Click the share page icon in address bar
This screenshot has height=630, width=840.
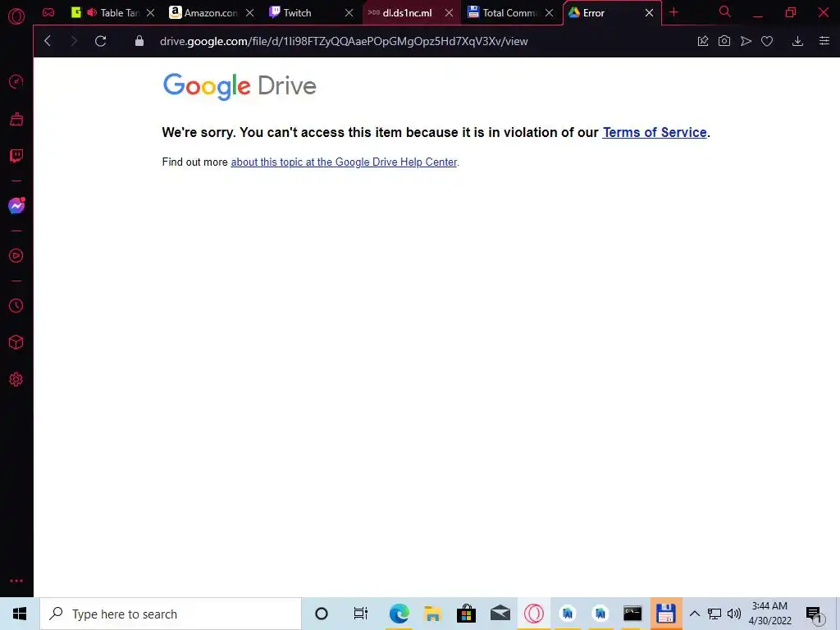pyautogui.click(x=703, y=41)
